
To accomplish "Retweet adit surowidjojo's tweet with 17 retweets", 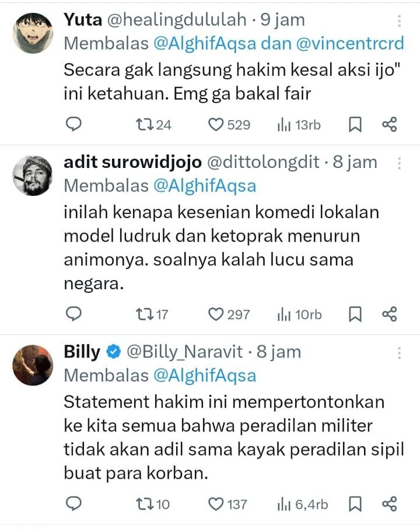I will tap(152, 314).
